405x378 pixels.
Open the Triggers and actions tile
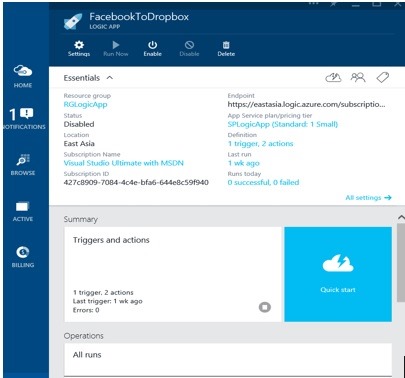pyautogui.click(x=173, y=274)
